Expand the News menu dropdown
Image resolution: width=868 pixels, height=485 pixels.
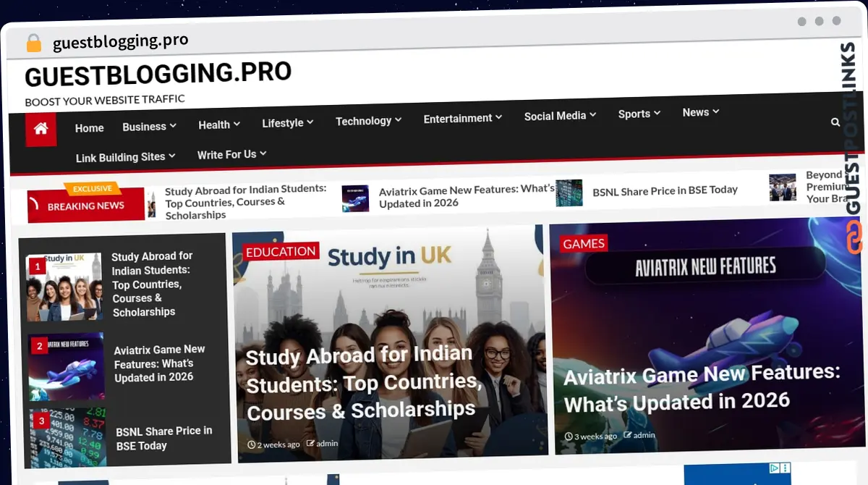[701, 112]
